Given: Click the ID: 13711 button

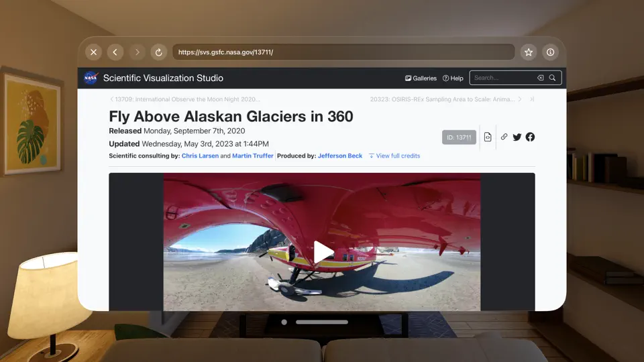Looking at the screenshot, I should pos(459,137).
